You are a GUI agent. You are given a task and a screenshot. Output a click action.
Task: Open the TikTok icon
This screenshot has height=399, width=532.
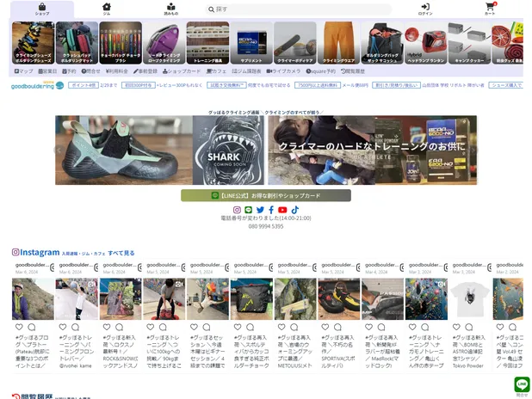pyautogui.click(x=295, y=210)
